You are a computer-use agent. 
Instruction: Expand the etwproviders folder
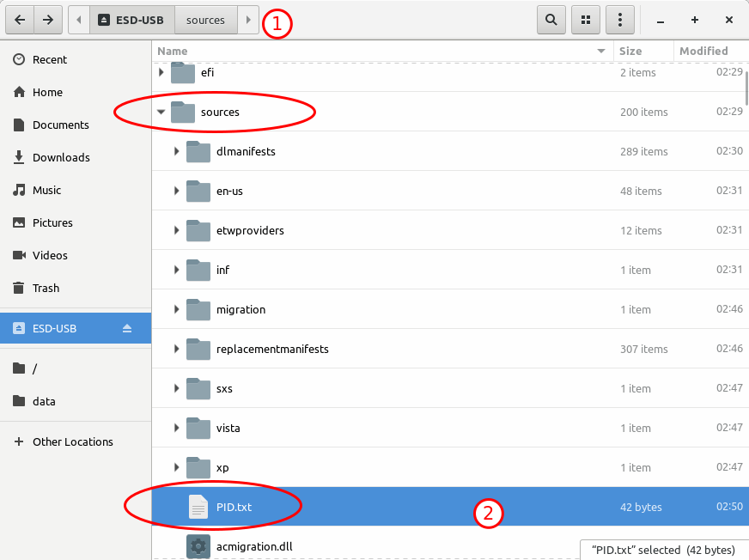tap(176, 230)
